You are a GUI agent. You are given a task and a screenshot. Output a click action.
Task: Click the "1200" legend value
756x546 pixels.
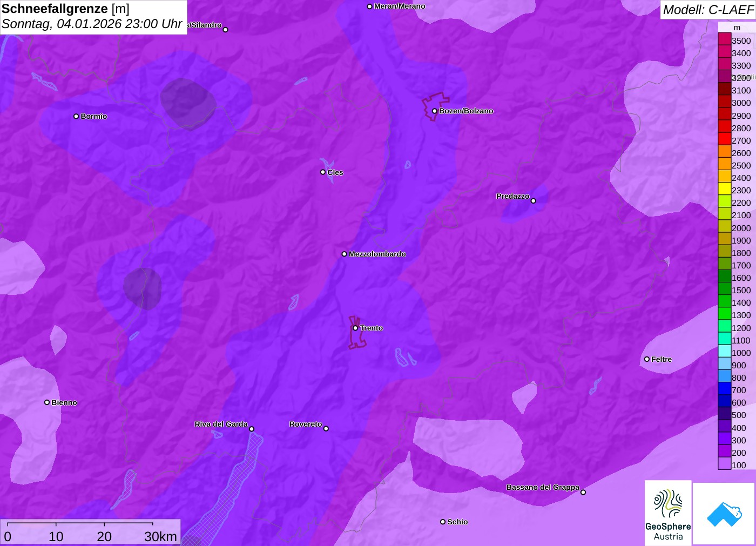[x=741, y=328]
